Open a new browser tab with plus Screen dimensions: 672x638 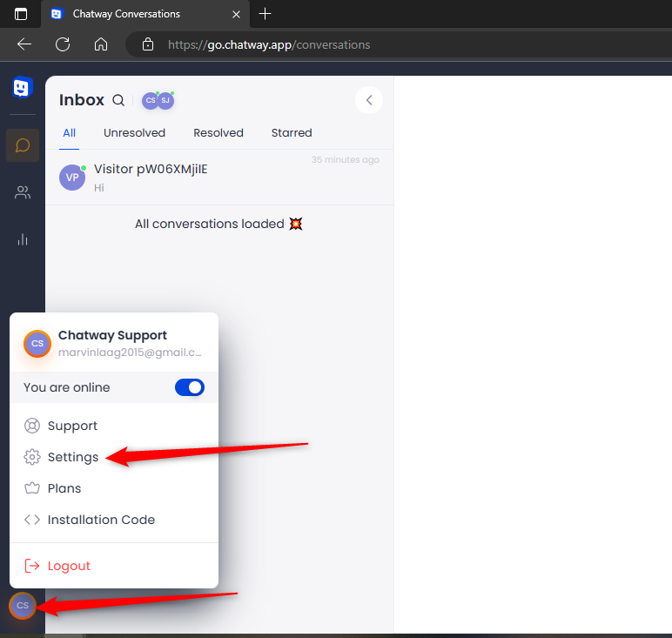(265, 14)
